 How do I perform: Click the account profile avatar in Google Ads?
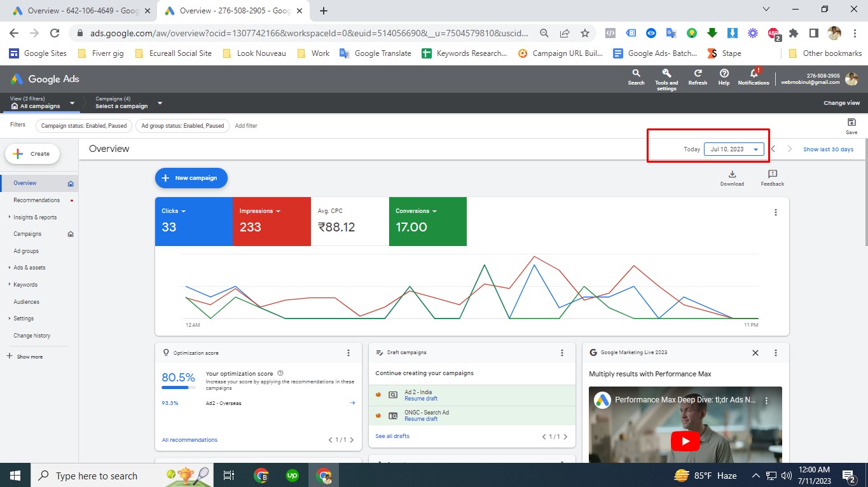[x=851, y=79]
